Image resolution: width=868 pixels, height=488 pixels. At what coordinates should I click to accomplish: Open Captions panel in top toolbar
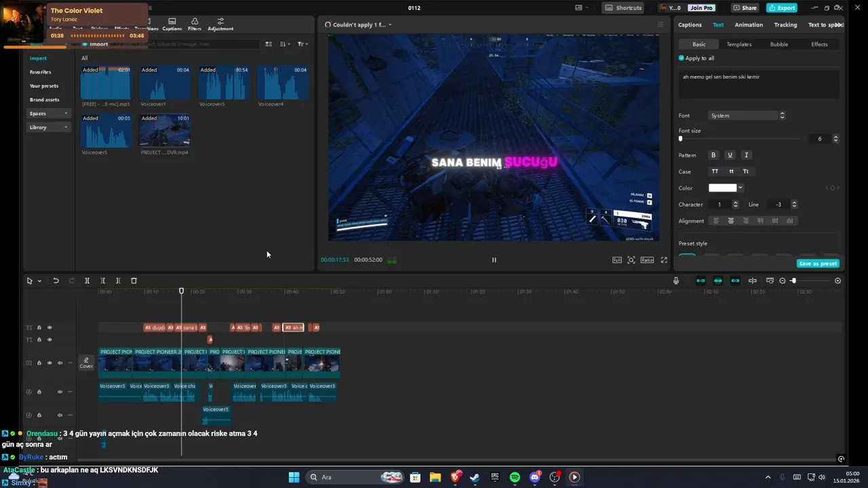[x=172, y=24]
